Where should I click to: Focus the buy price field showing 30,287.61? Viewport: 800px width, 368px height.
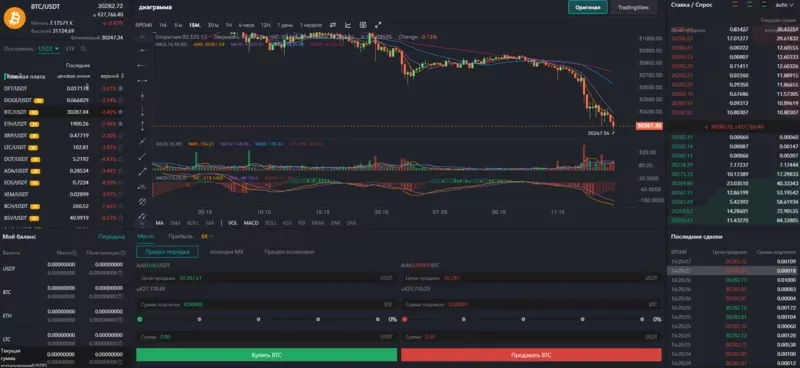click(x=266, y=278)
